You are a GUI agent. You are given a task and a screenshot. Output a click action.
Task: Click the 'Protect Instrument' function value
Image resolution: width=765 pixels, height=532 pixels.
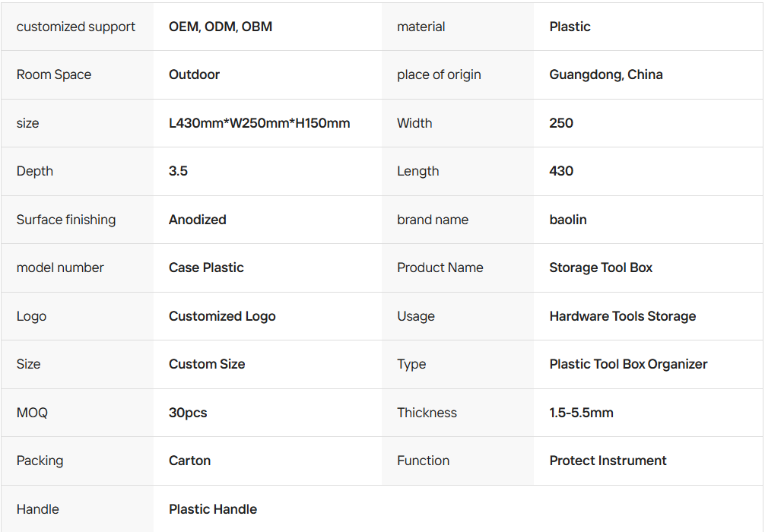click(608, 461)
